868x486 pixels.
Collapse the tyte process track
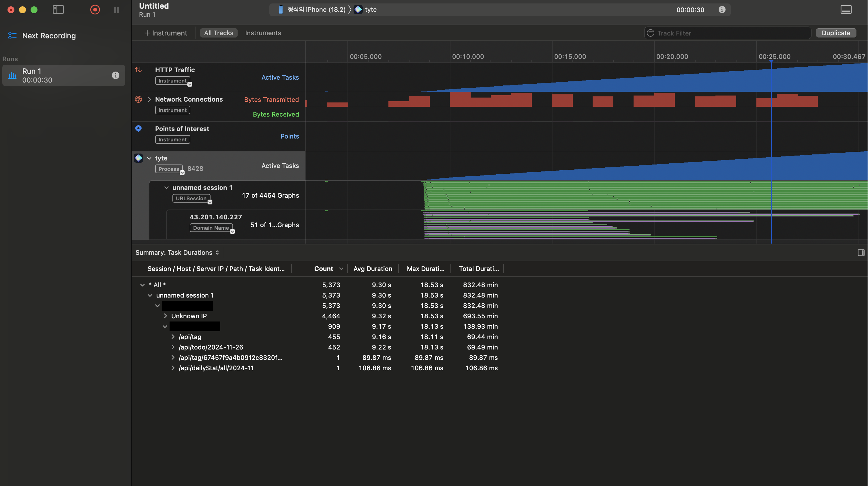[x=149, y=158]
